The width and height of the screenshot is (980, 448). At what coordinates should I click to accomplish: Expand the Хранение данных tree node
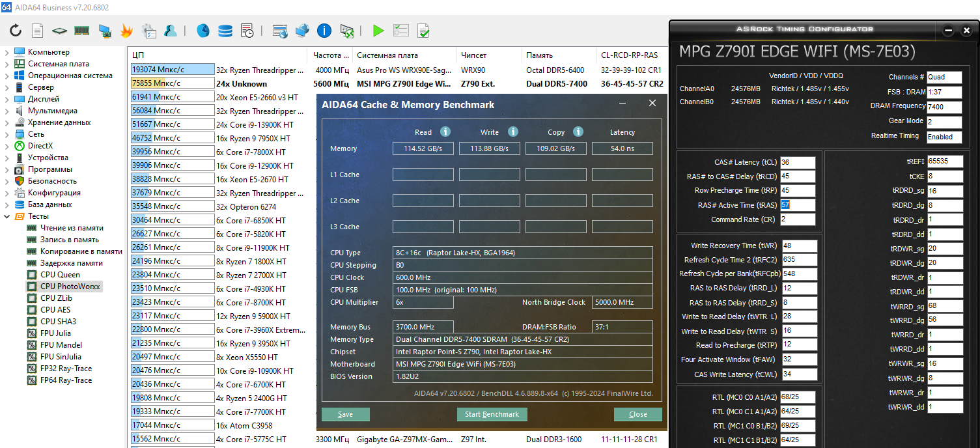7,122
